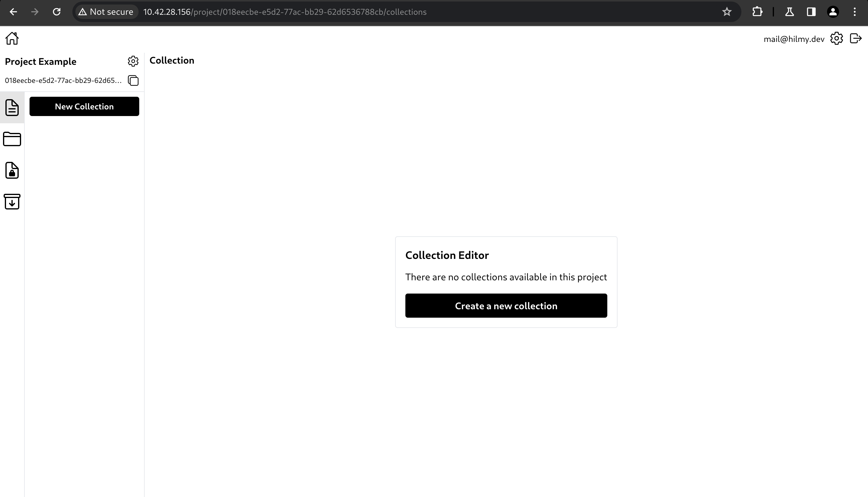
Task: Open settings for Project Example via the gear icon
Action: click(133, 61)
